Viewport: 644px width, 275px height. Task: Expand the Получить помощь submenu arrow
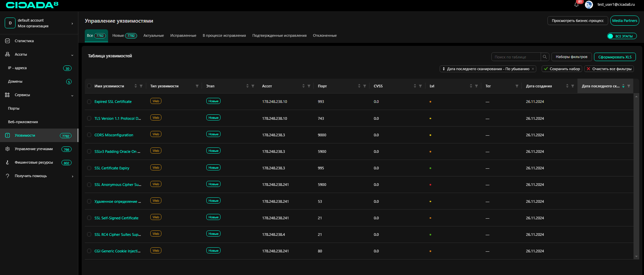pos(72,176)
